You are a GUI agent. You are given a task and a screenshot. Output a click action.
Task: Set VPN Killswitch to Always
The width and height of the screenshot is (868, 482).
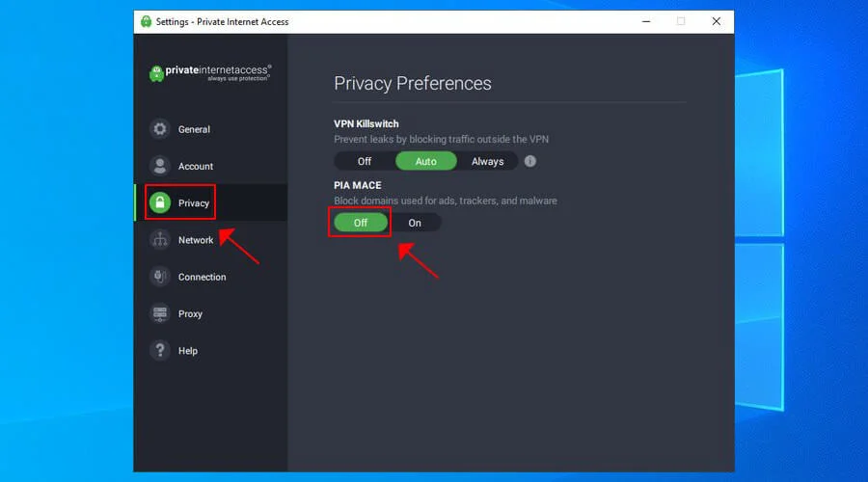coord(487,161)
